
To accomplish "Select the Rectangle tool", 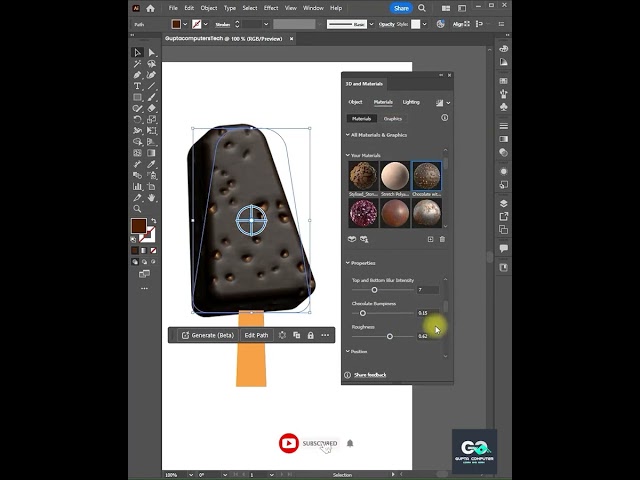I will tap(138, 97).
